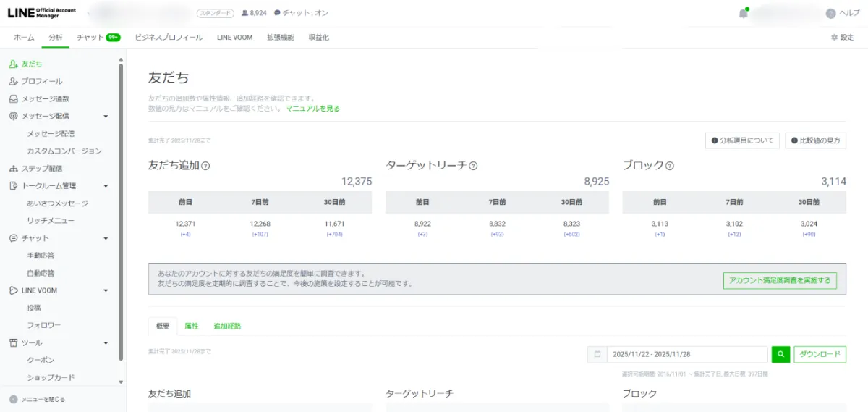
Task: Collapse the ツール sidebar section arrow
Action: click(x=106, y=342)
